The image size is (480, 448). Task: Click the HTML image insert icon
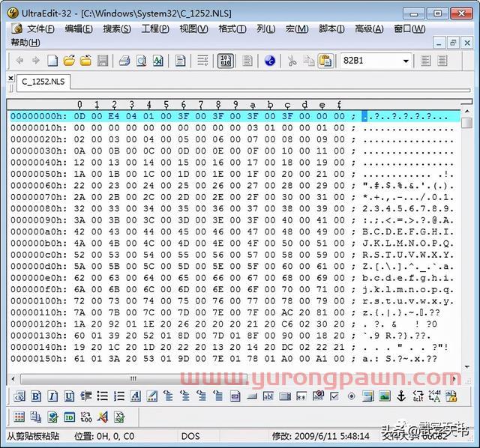385,396
